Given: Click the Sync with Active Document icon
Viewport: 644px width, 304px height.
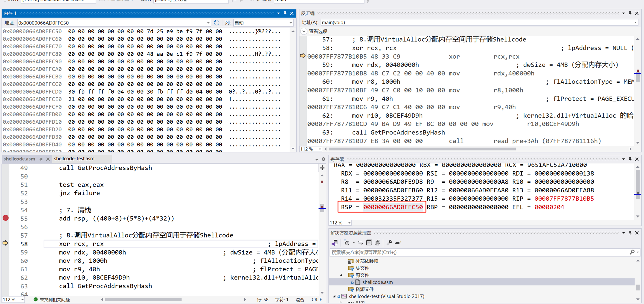Looking at the screenshot, I should pos(360,243).
